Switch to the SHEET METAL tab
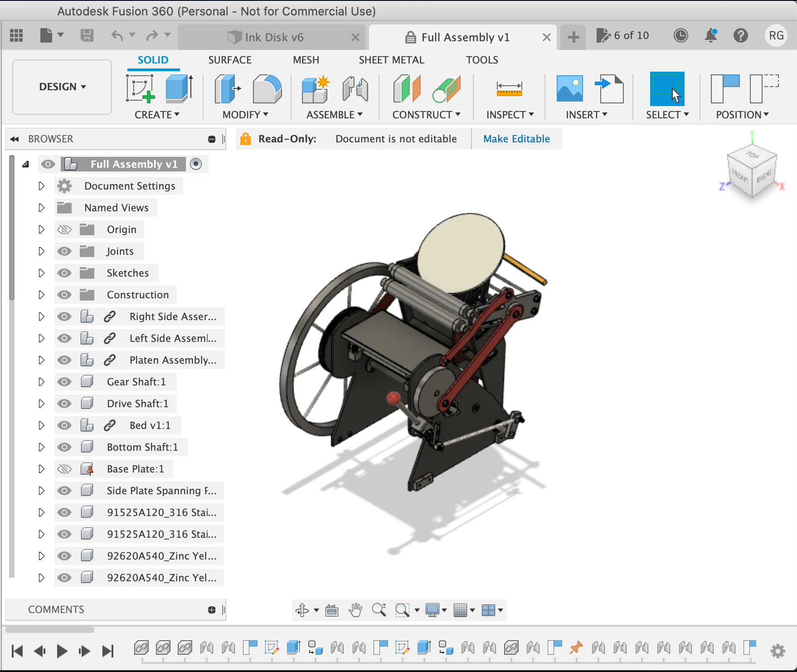The width and height of the screenshot is (797, 672). (x=392, y=60)
